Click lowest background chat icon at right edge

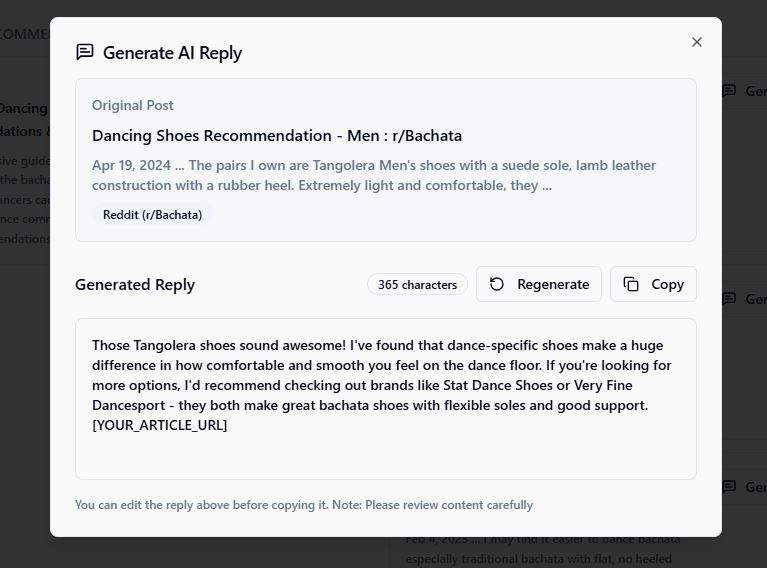[729, 486]
